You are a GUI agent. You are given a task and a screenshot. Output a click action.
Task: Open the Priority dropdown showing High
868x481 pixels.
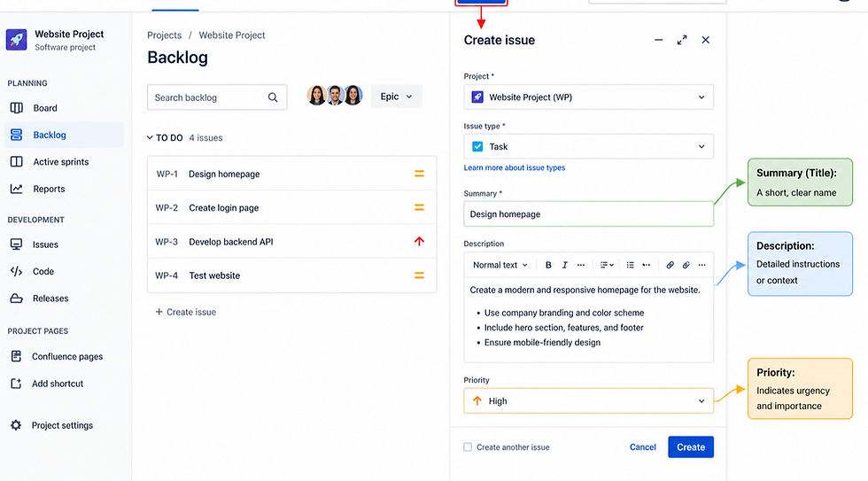(588, 400)
